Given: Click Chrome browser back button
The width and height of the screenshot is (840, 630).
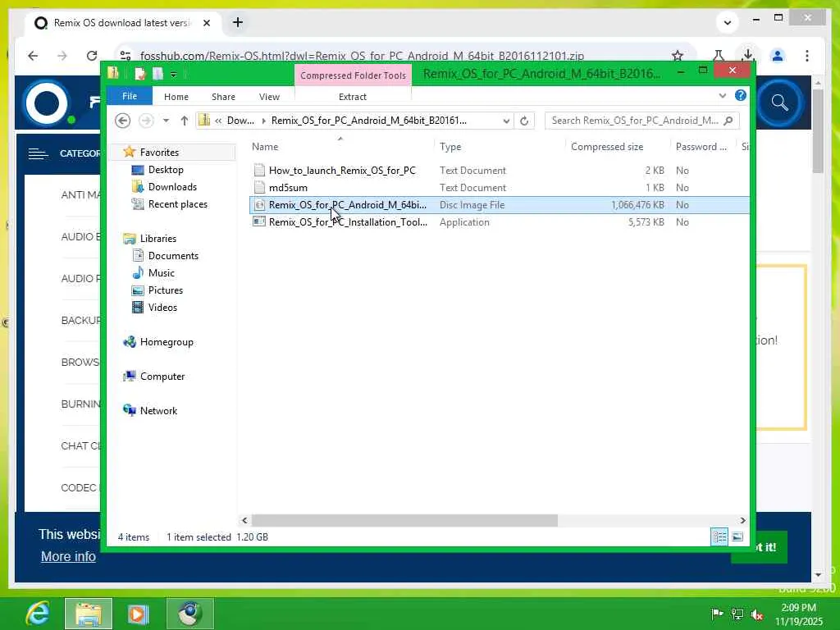Looking at the screenshot, I should (33, 56).
